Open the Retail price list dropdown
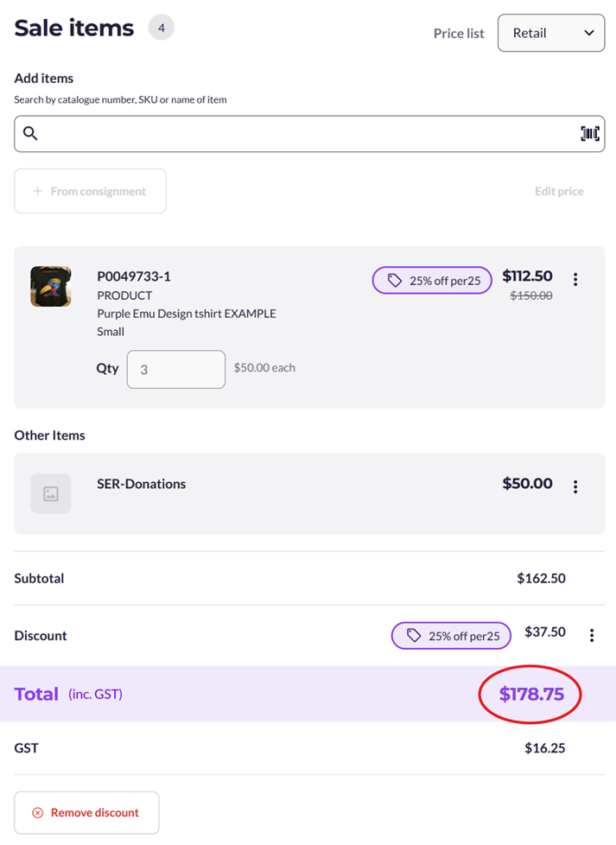 pos(551,33)
